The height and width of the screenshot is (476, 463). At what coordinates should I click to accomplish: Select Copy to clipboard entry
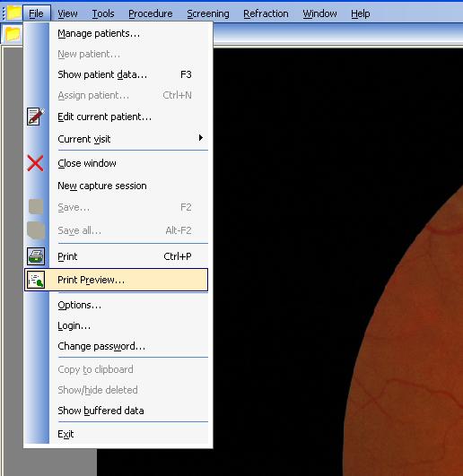[x=116, y=369]
